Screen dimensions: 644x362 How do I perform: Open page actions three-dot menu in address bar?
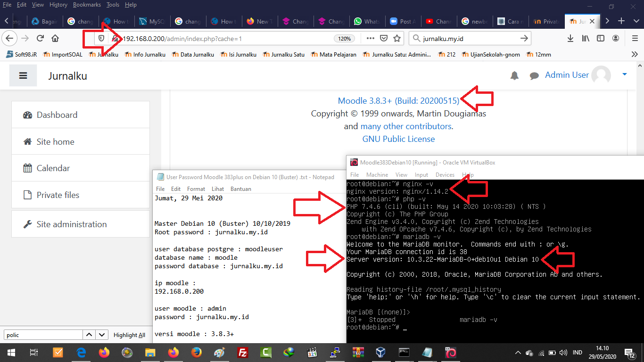[371, 38]
